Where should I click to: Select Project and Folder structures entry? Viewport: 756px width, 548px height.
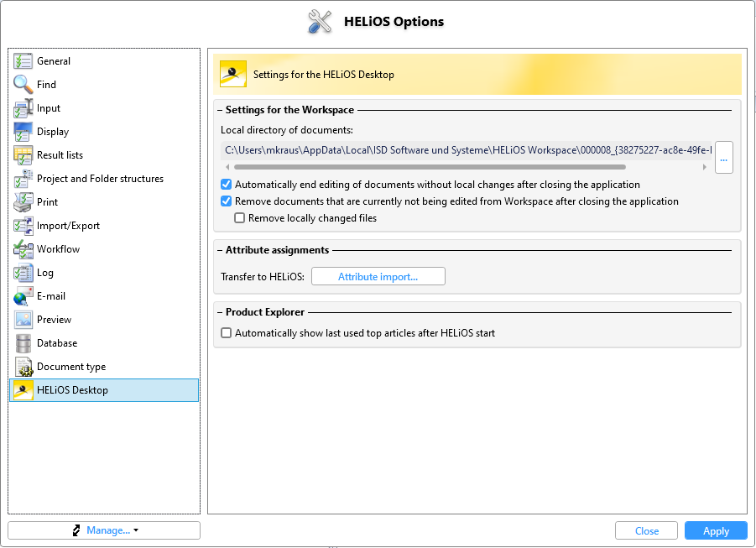[104, 179]
